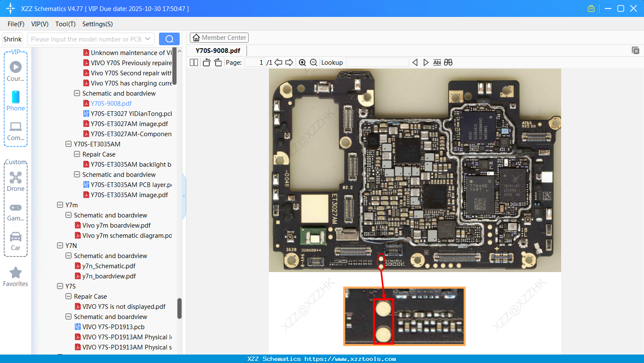
Task: Open the Tool(T) menu
Action: [66, 24]
